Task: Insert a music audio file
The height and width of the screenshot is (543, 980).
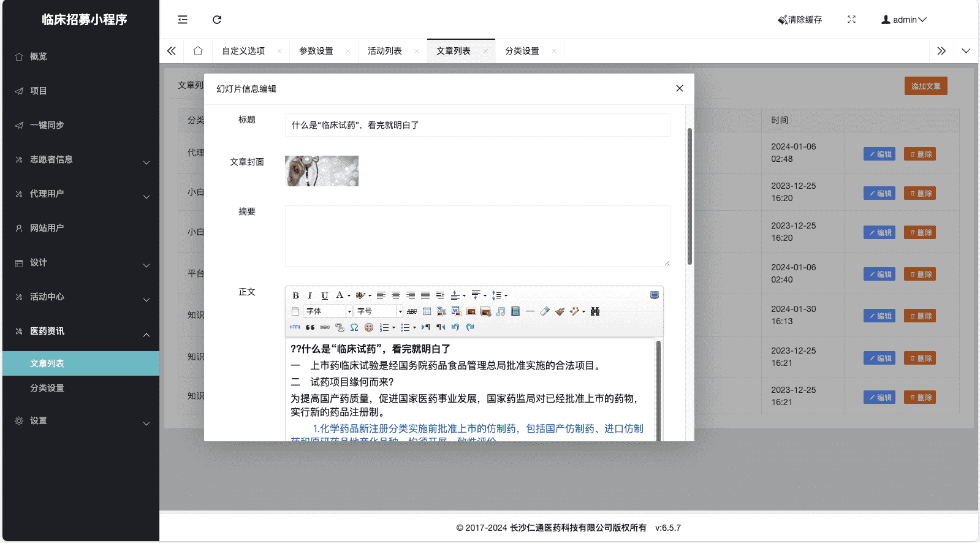Action: 501,311
